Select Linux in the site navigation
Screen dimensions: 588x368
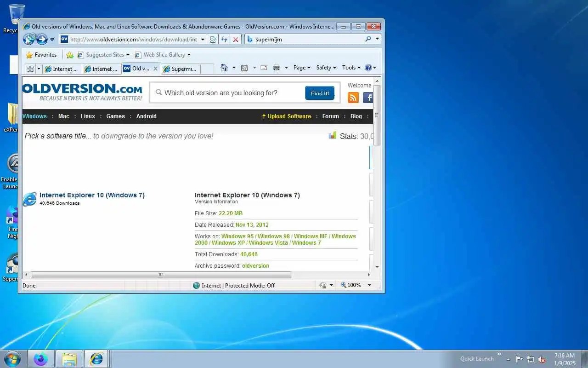coord(88,116)
